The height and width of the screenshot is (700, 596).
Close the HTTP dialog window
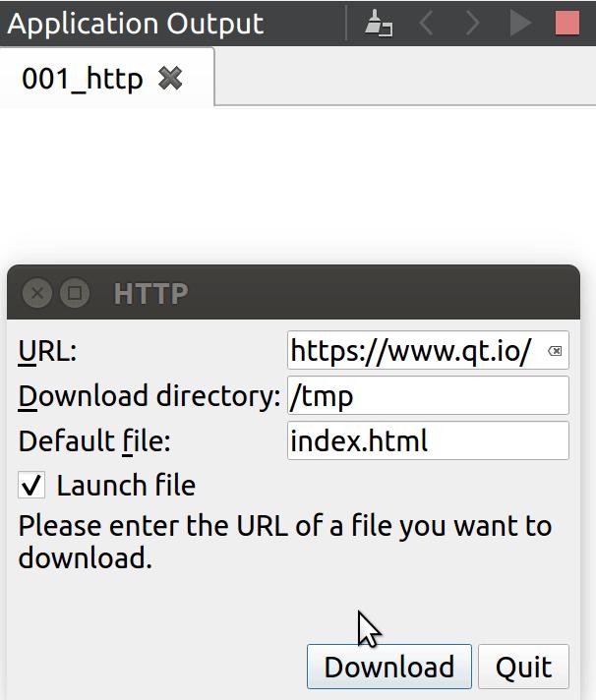pyautogui.click(x=37, y=293)
